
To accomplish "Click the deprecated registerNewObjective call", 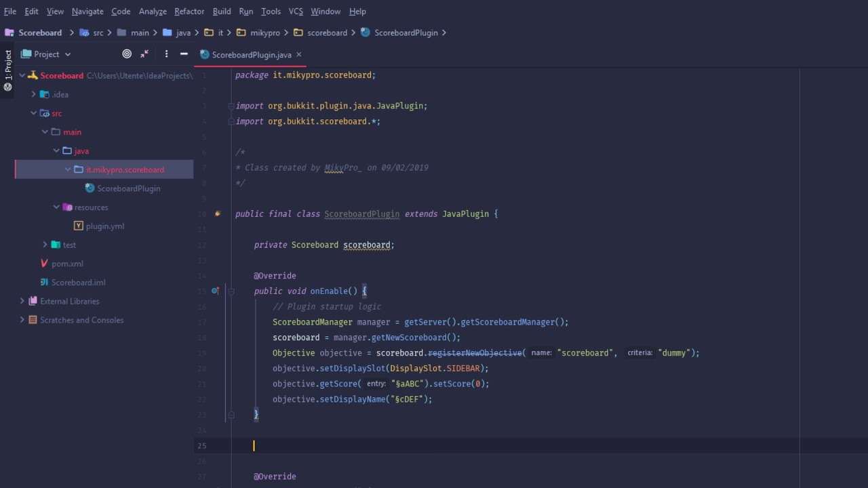I will pyautogui.click(x=475, y=352).
